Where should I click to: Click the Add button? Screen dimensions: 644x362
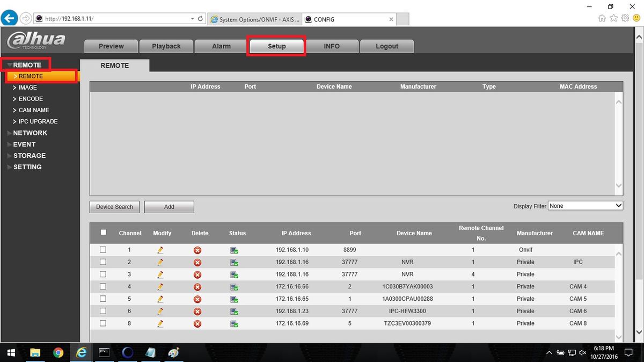point(169,207)
